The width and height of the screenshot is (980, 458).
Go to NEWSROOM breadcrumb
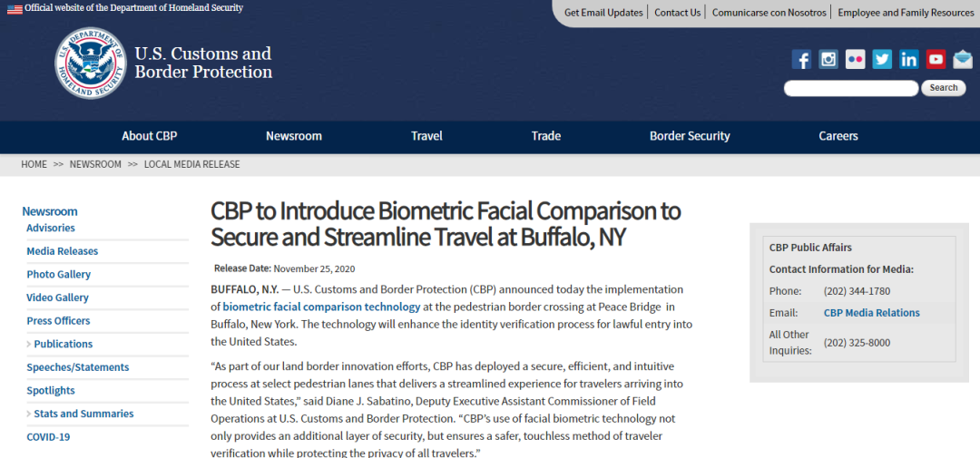95,164
